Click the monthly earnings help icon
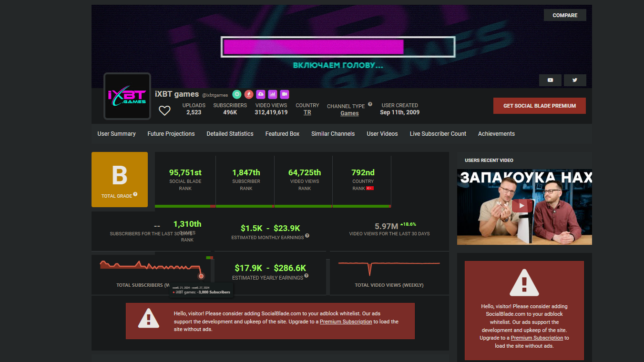Image resolution: width=644 pixels, height=362 pixels. pos(307,236)
